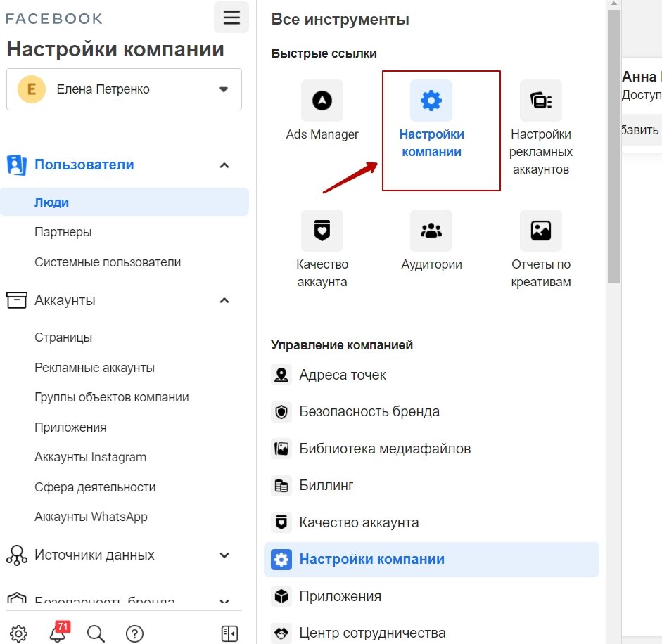The width and height of the screenshot is (662, 644).
Task: Click the Аккаунты heading label
Action: point(65,300)
